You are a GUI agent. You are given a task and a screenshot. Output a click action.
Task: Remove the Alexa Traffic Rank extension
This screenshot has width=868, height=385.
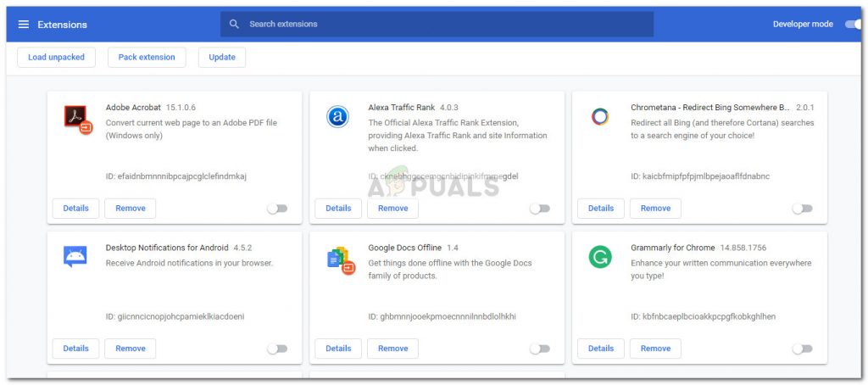[393, 209]
